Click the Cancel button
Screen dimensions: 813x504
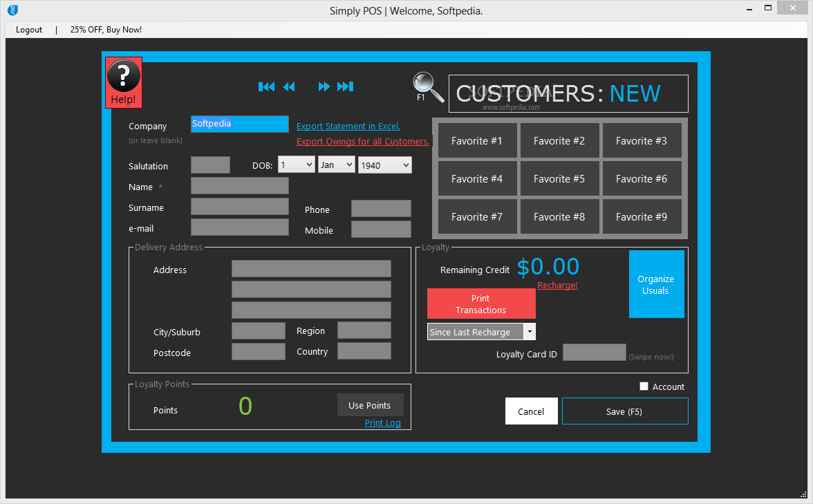click(x=531, y=411)
